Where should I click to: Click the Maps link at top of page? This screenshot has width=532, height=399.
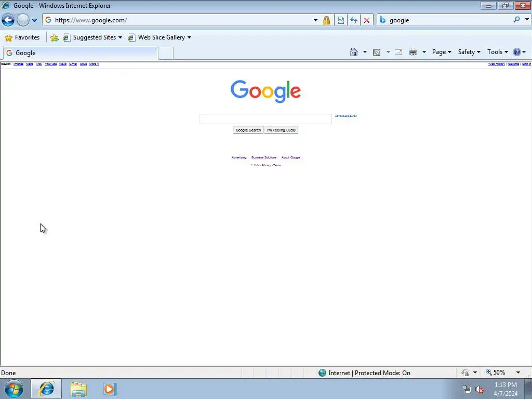[30, 64]
